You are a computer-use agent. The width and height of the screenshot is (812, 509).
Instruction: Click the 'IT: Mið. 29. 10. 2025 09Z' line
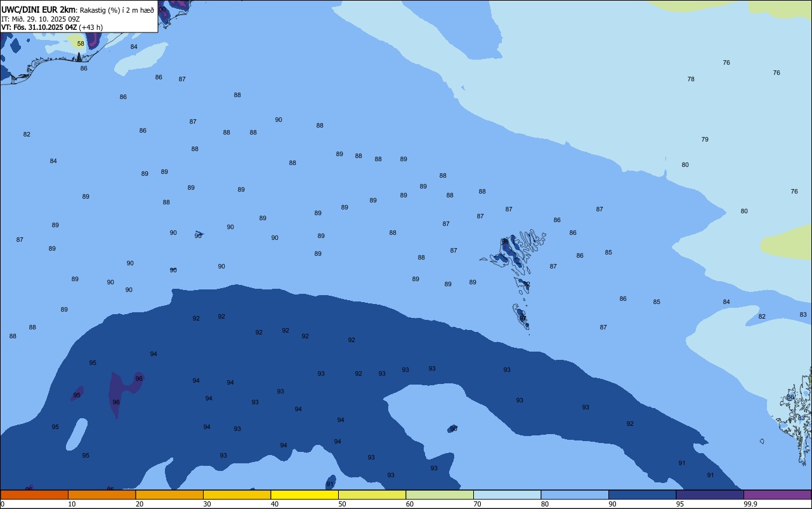tap(41, 19)
